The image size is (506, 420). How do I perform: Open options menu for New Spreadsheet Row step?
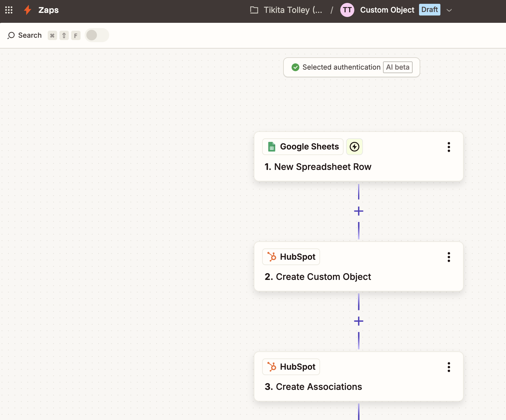(449, 147)
